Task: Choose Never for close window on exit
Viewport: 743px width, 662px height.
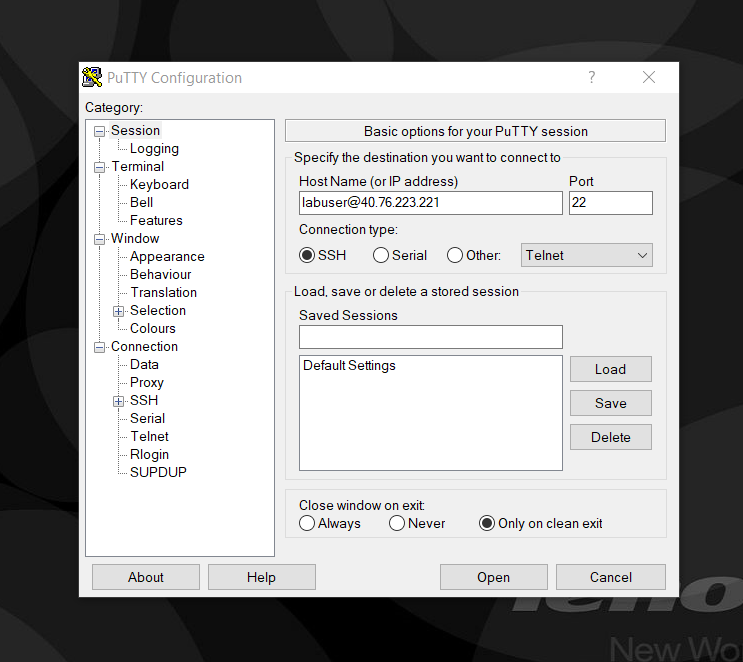Action: coord(397,523)
